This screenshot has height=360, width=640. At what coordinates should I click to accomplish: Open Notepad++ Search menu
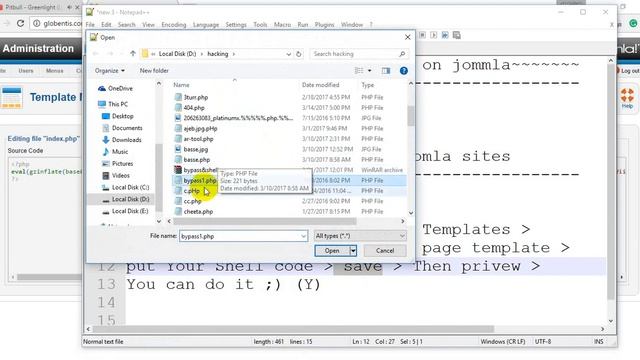pyautogui.click(x=127, y=24)
